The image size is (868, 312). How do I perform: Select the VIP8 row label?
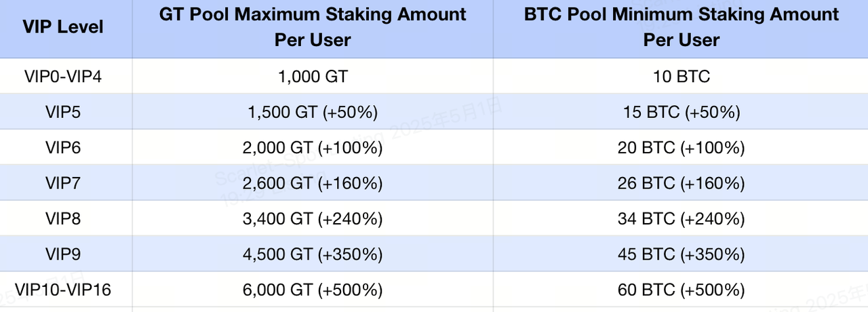tap(63, 218)
